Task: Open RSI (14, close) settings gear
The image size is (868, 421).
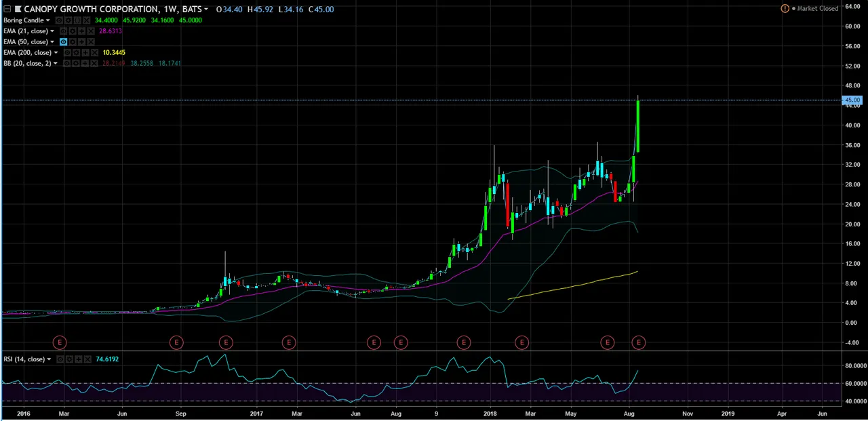Action: (x=70, y=359)
